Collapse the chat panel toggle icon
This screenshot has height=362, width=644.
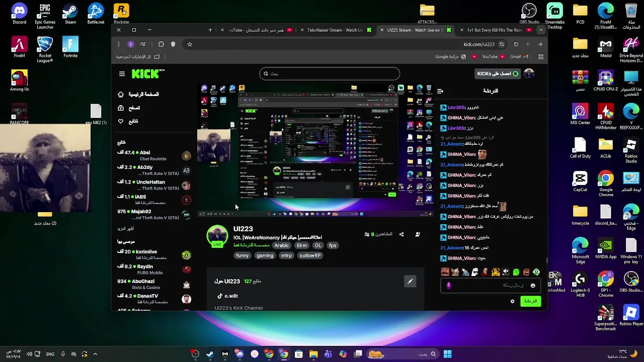point(440,91)
